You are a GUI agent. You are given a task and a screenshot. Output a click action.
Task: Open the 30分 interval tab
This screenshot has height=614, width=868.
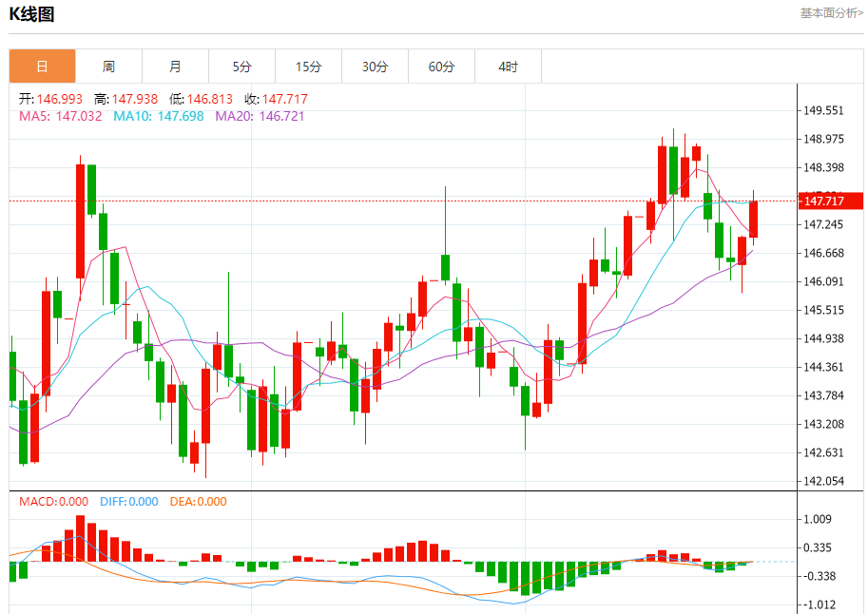coord(375,67)
